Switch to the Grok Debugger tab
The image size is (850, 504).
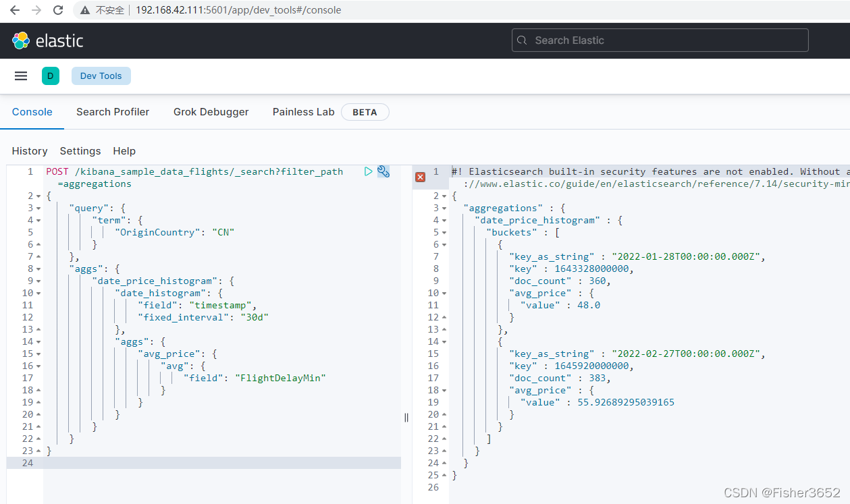[211, 112]
